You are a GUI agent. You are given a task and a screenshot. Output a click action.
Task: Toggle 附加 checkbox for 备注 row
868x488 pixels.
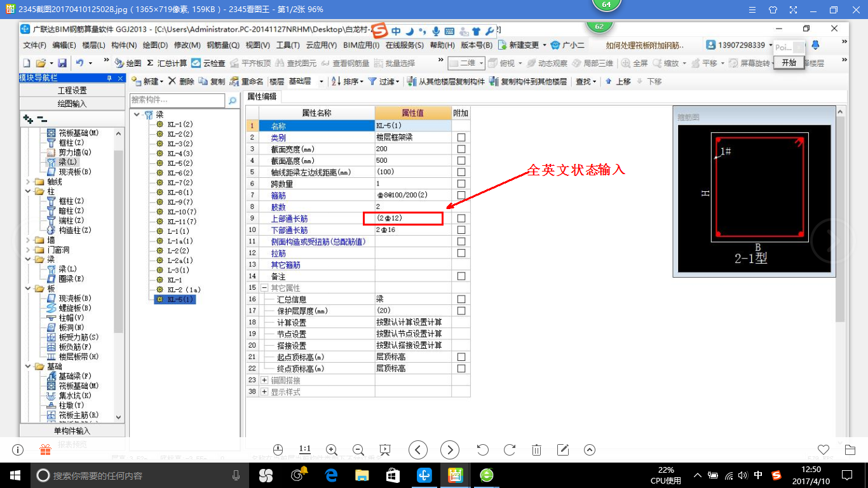pos(461,276)
